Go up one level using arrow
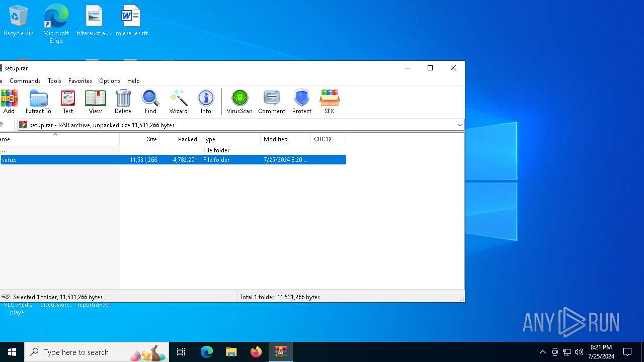 [x=2, y=125]
